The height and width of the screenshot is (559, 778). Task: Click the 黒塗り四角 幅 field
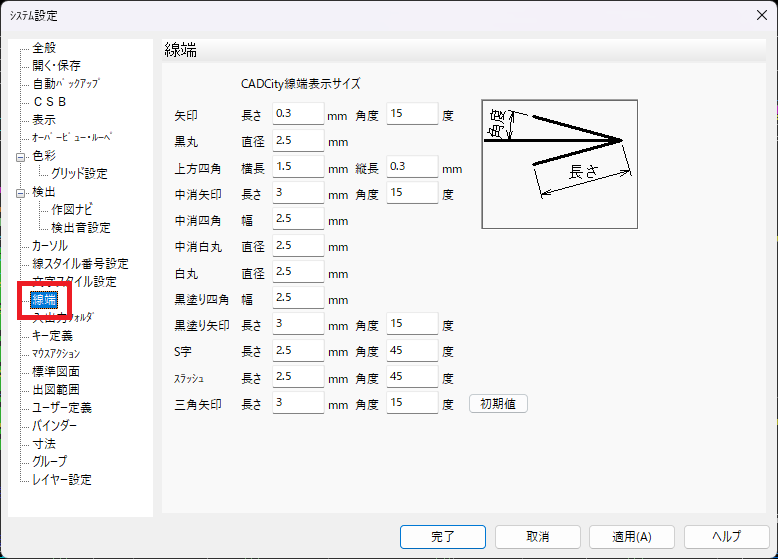[298, 298]
